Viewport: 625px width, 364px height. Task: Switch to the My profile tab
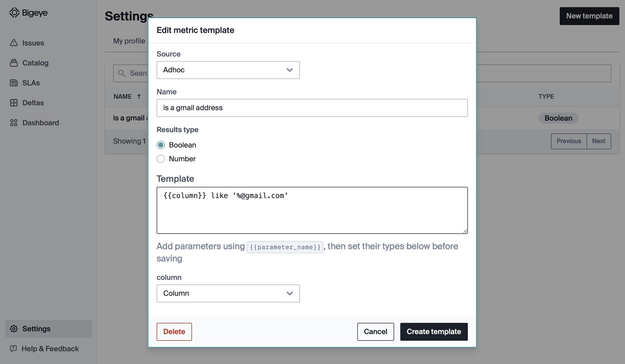click(x=129, y=41)
